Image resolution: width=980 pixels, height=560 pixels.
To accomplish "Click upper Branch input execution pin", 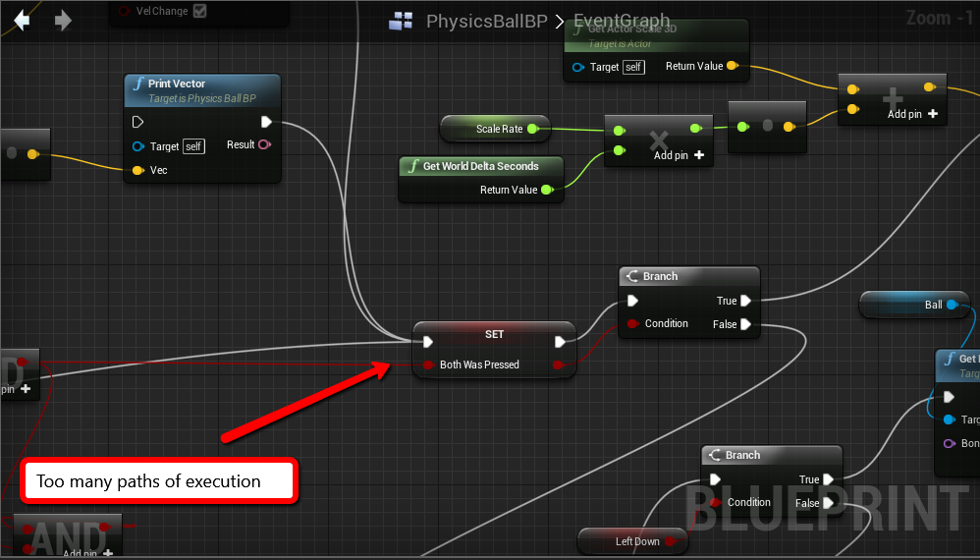I will pyautogui.click(x=632, y=301).
